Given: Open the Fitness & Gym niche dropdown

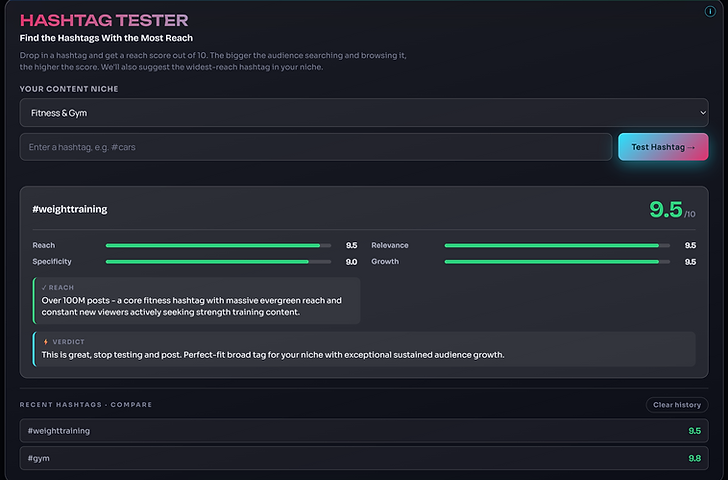Looking at the screenshot, I should click(x=364, y=113).
